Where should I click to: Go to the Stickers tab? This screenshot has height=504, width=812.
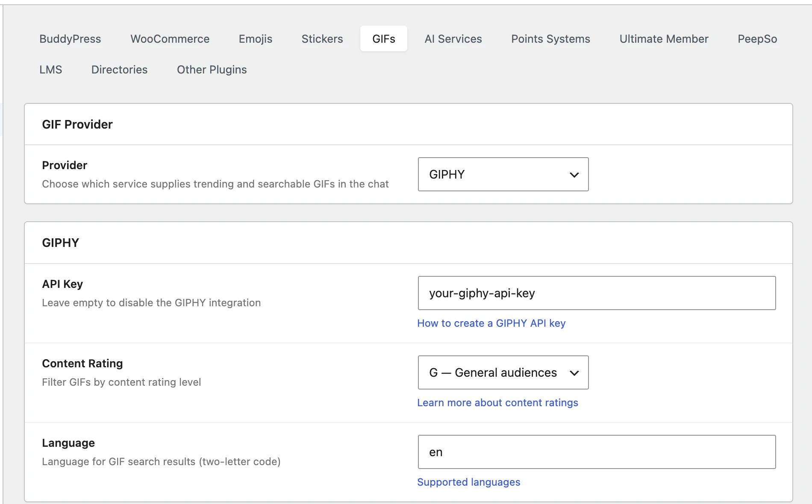pos(322,39)
